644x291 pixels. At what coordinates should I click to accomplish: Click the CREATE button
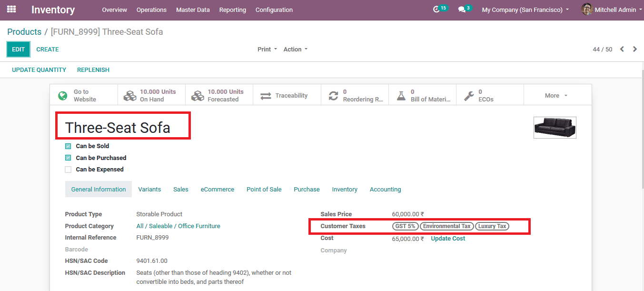48,49
